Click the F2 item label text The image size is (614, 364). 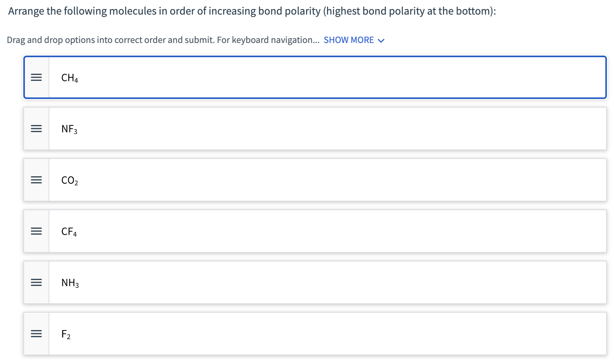[x=66, y=334]
